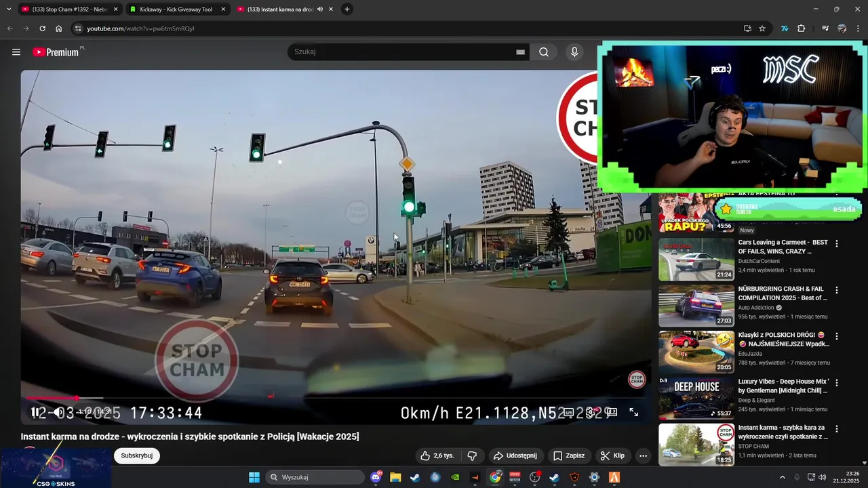Close the Kickaway Giveaway Tool tab
Image resolution: width=868 pixels, height=488 pixels.
pos(223,9)
